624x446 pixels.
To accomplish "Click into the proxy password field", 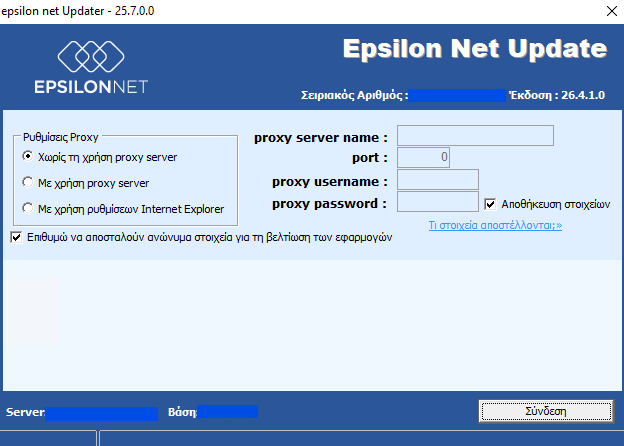I will pos(438,203).
